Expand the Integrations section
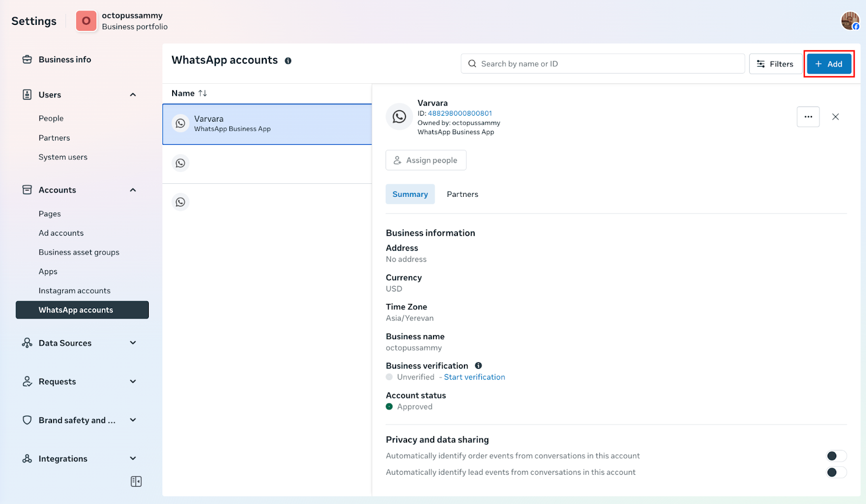Viewport: 866px width, 504px height. (133, 459)
